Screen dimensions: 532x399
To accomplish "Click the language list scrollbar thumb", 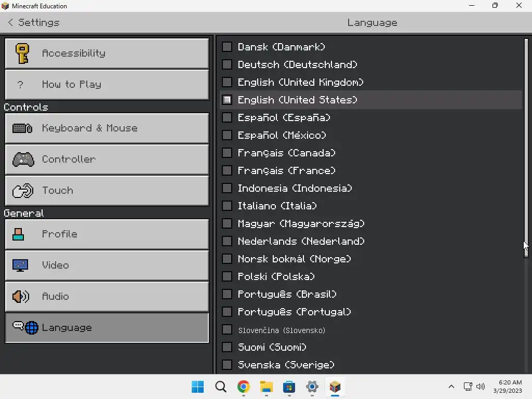I will pos(526,148).
